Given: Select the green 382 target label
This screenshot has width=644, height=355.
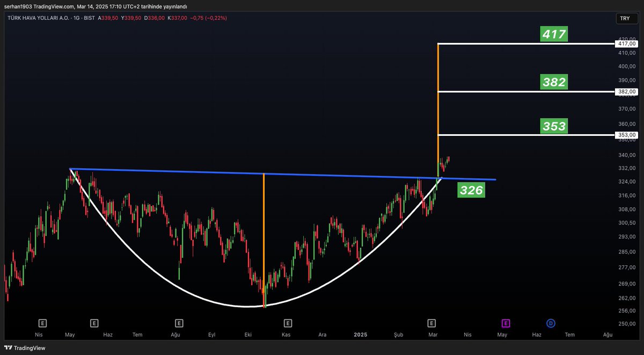Looking at the screenshot, I should tap(554, 82).
